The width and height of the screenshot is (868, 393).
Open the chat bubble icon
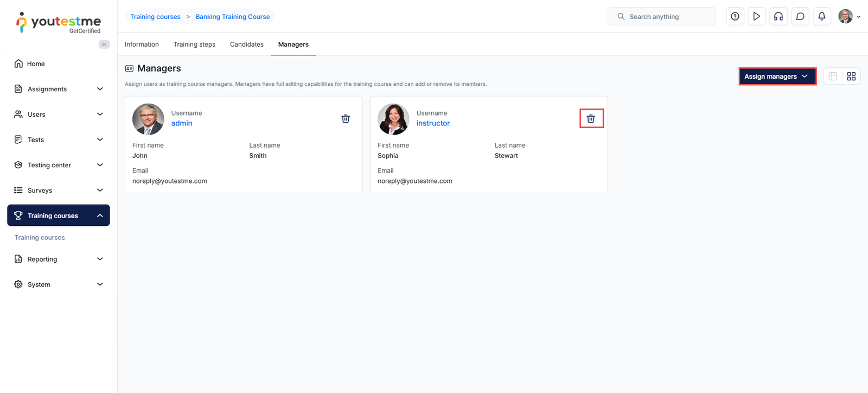[800, 17]
